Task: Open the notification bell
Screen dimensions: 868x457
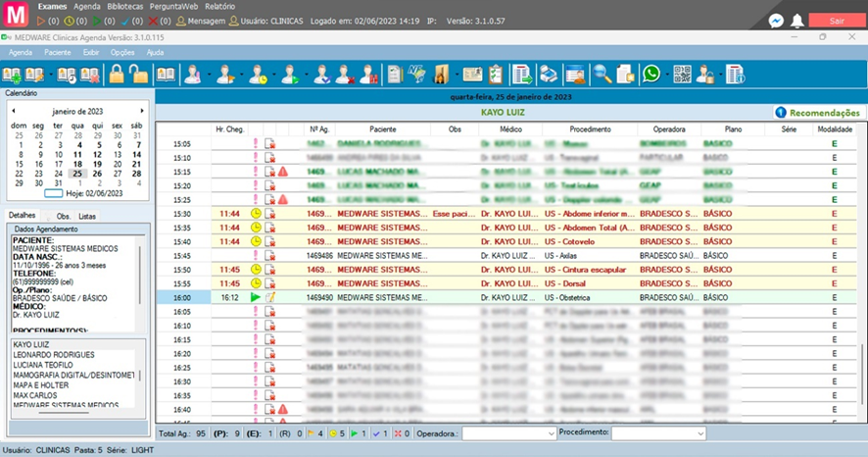Action: [797, 21]
